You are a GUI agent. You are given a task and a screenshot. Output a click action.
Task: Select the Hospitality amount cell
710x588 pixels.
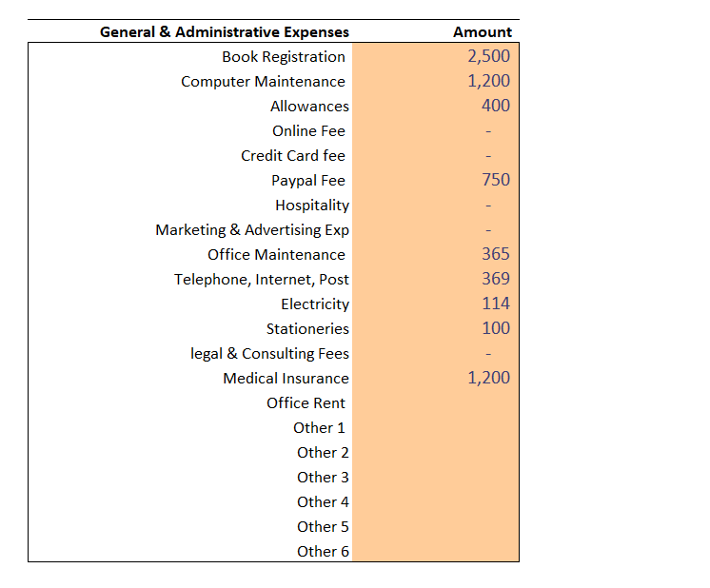pos(436,206)
